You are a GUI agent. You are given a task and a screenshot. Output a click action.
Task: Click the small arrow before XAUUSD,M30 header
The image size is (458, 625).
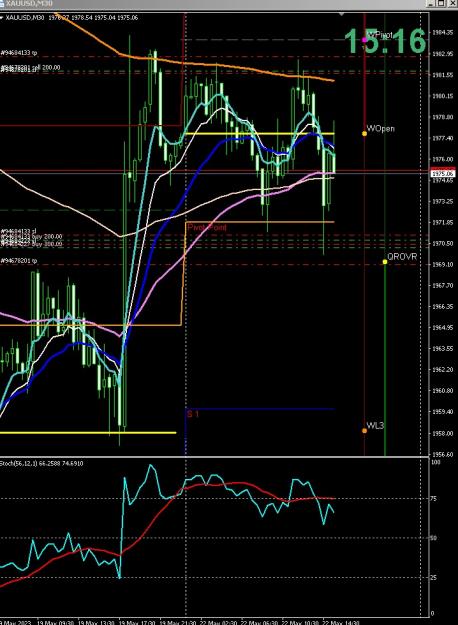coord(2,18)
